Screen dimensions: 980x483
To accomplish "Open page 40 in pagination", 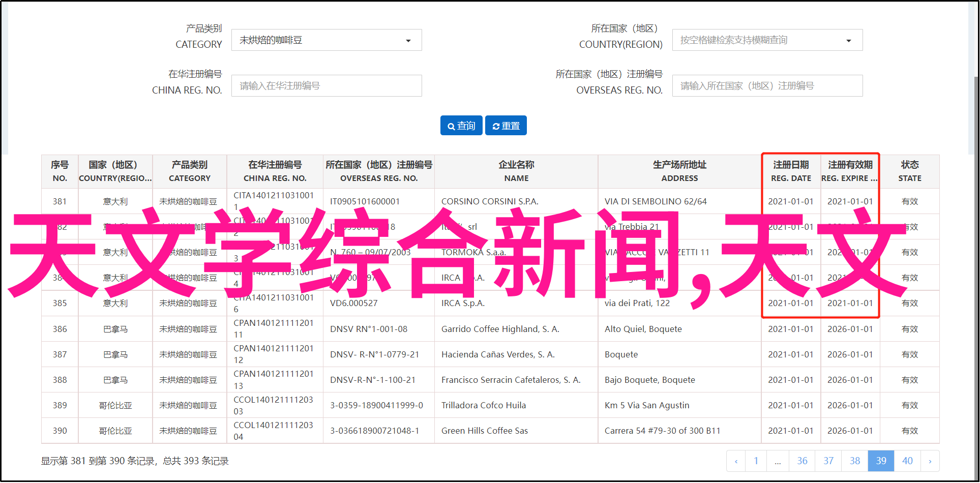I will tap(908, 461).
